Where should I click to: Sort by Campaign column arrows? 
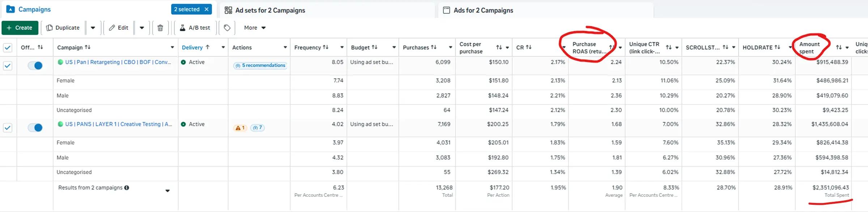(x=88, y=47)
